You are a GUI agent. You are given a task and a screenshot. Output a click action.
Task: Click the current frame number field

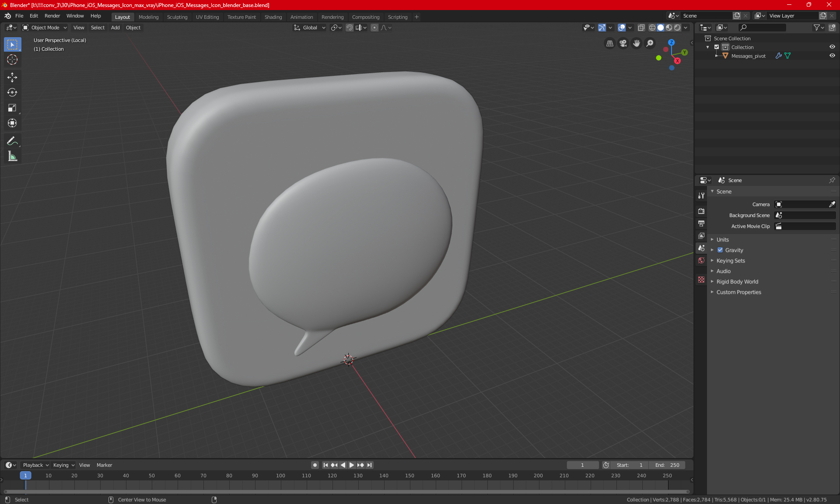[x=582, y=465]
